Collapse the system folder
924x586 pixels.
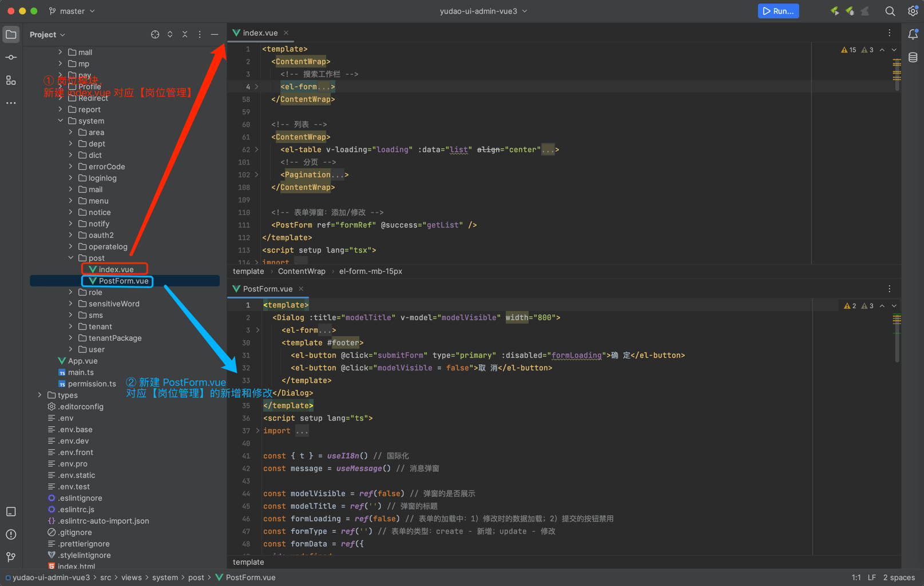61,121
